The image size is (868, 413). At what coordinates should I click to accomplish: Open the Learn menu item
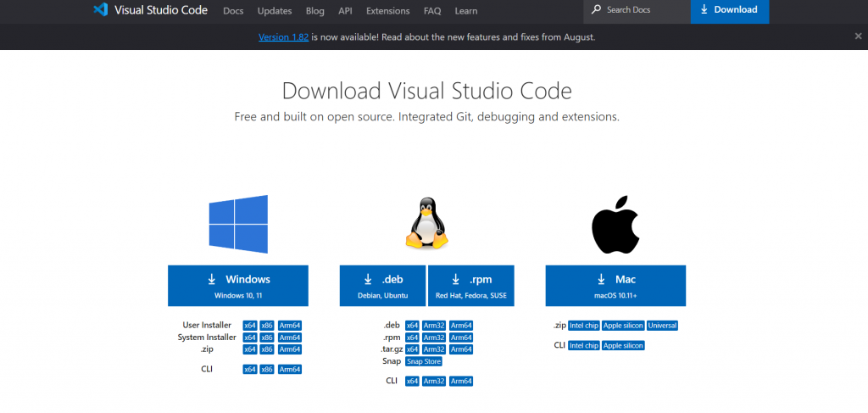click(x=466, y=11)
